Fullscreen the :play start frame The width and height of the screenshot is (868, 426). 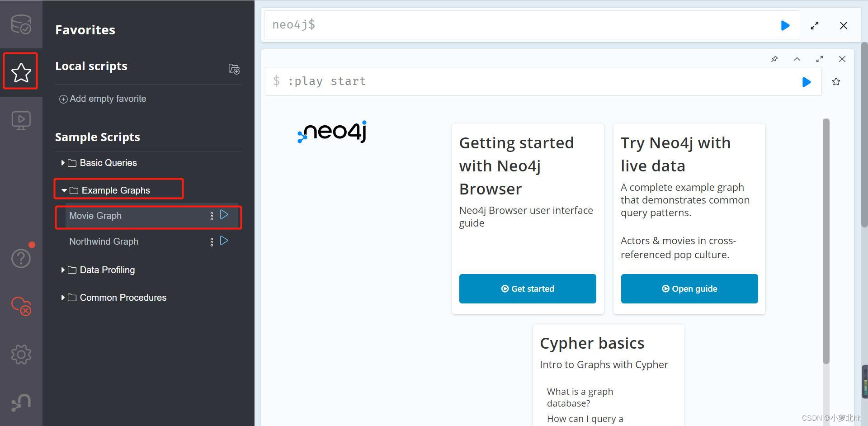tap(820, 59)
